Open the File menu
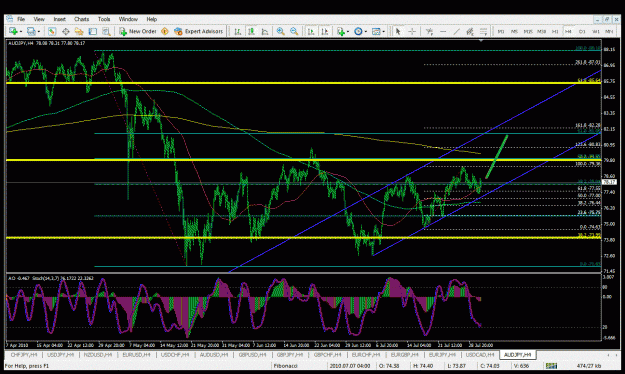Image resolution: width=625 pixels, height=374 pixels. point(21,19)
